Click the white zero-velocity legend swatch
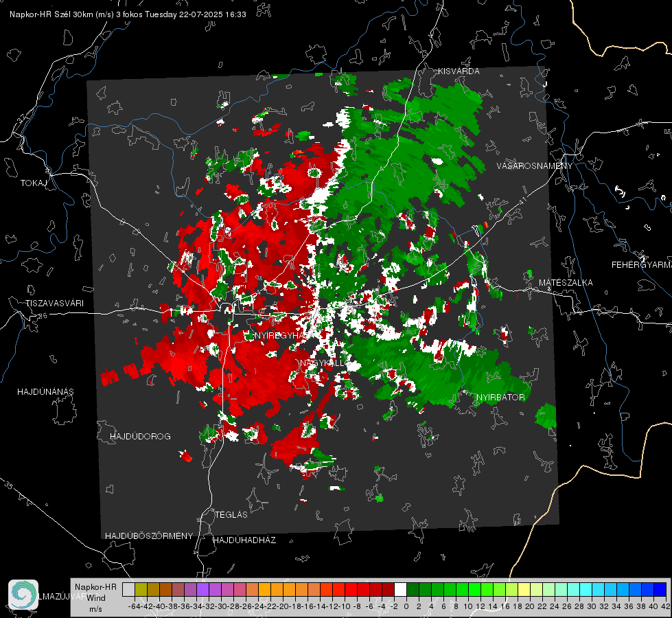This screenshot has width=672, height=618. point(400,589)
